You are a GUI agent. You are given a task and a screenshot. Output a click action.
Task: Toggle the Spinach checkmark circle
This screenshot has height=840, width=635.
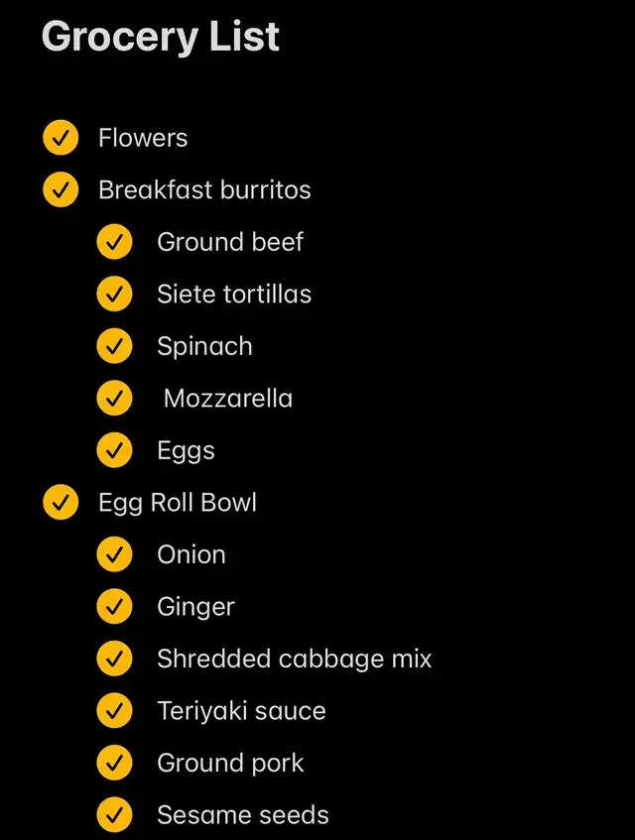point(115,345)
